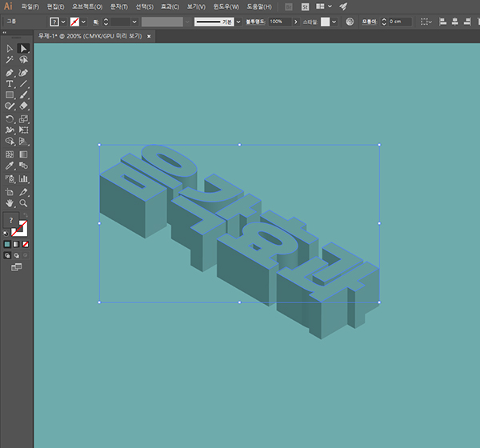The height and width of the screenshot is (448, 480).
Task: Activate the Width tool
Action: (x=10, y=130)
